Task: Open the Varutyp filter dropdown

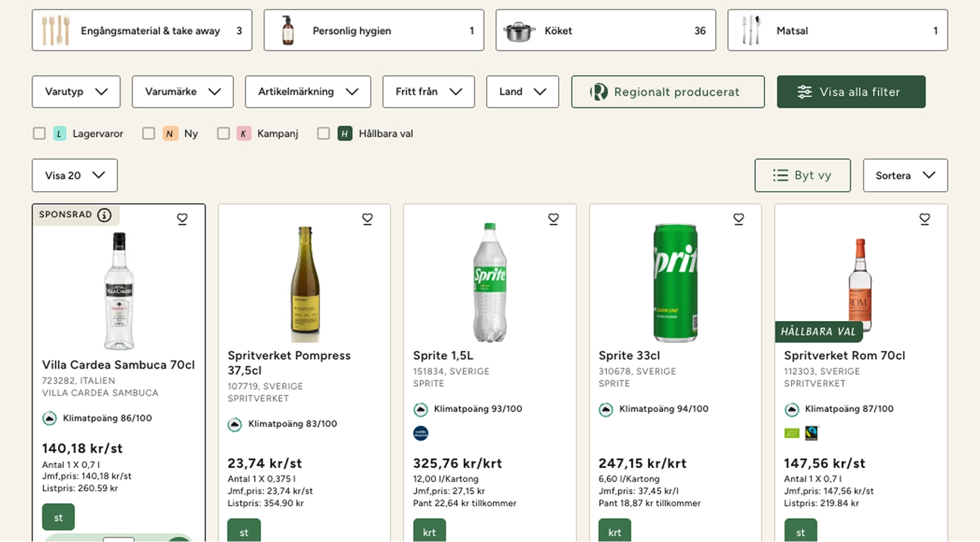Action: click(76, 92)
